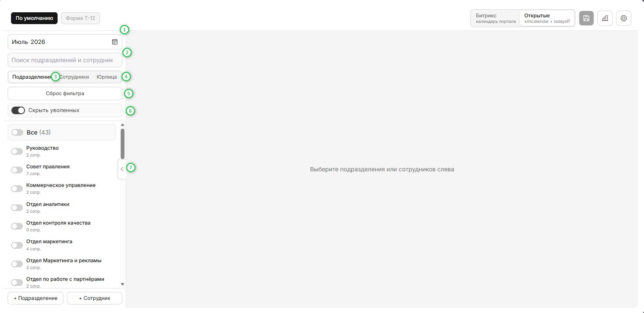Focus the department and employee search field
The height and width of the screenshot is (313, 644).
[x=65, y=60]
